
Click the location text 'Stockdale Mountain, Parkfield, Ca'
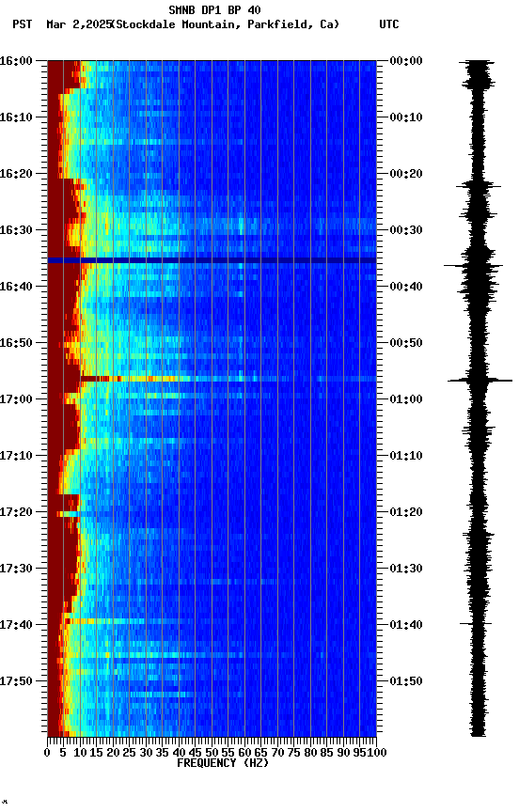tap(226, 24)
